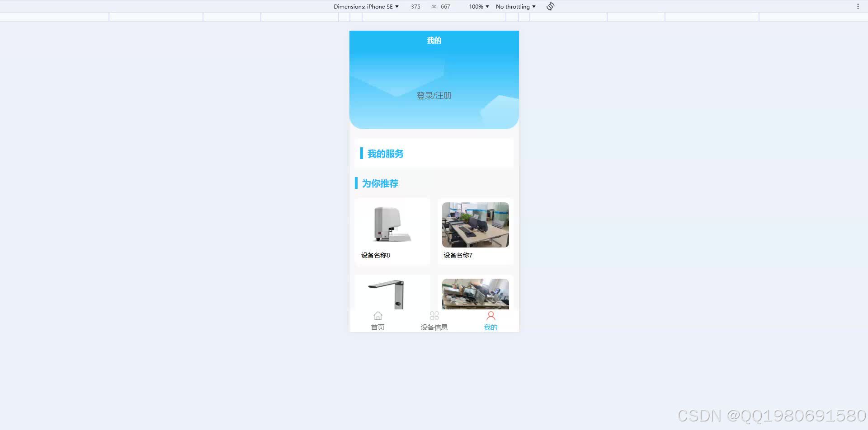The image size is (868, 430).
Task: Tap the blue profile banner header 我的
Action: [434, 40]
